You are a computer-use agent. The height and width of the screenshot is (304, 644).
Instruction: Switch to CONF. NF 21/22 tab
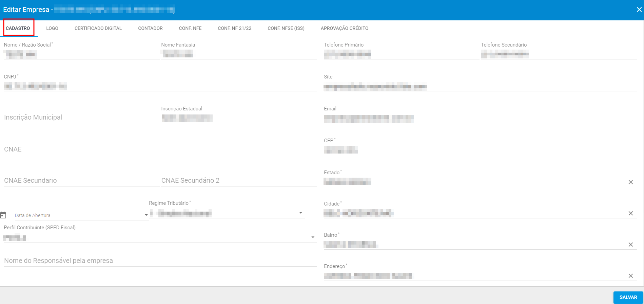[x=235, y=28]
